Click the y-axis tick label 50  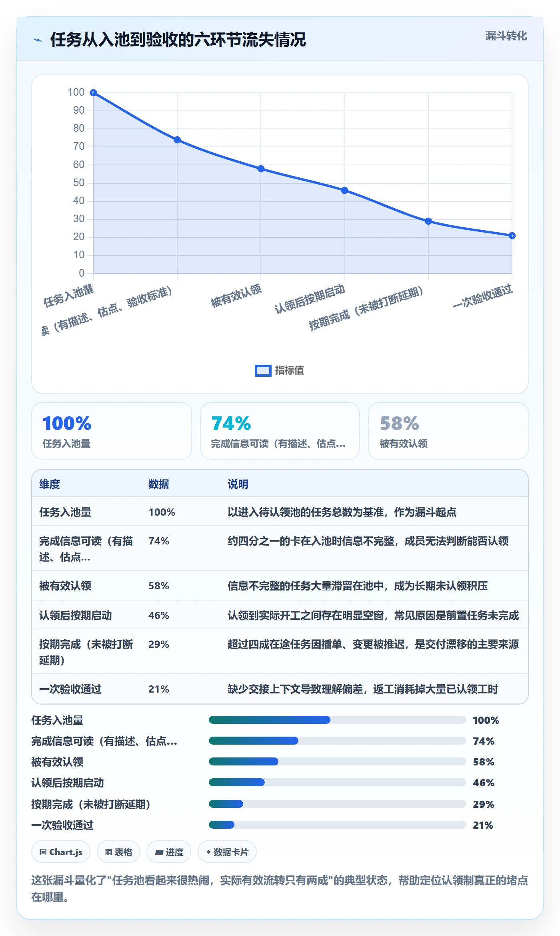coord(79,183)
